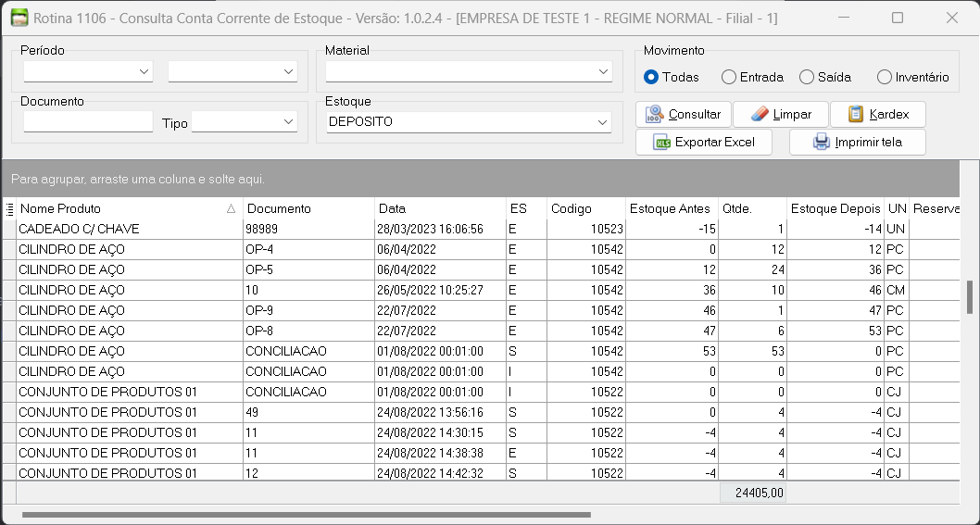Click document cell OP-4
The height and width of the screenshot is (525, 980).
point(308,249)
